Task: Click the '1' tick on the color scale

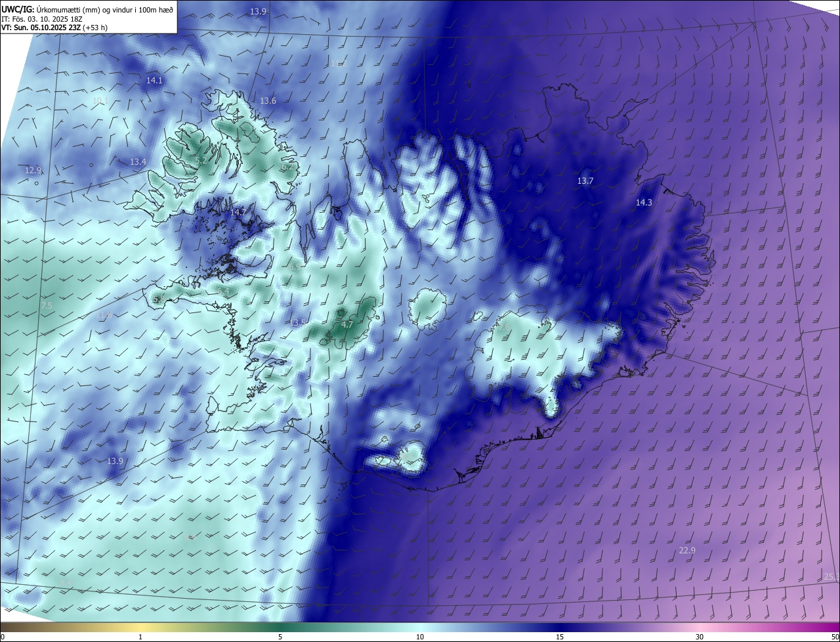Action: point(140,637)
